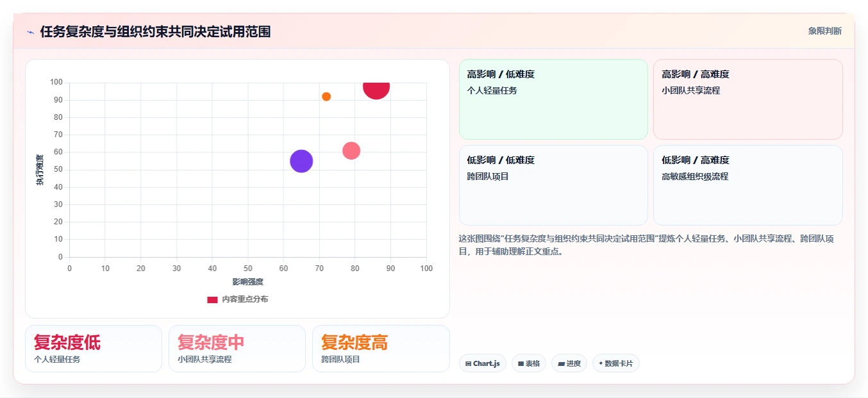Click 跨团队项目 under 复杂度高
868x398 pixels.
pyautogui.click(x=340, y=360)
